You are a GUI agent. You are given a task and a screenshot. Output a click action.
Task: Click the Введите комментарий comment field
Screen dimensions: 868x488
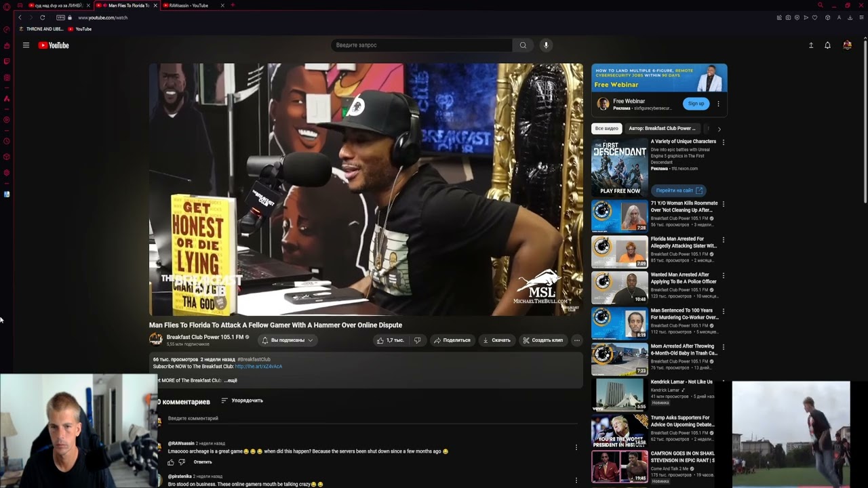tap(372, 419)
